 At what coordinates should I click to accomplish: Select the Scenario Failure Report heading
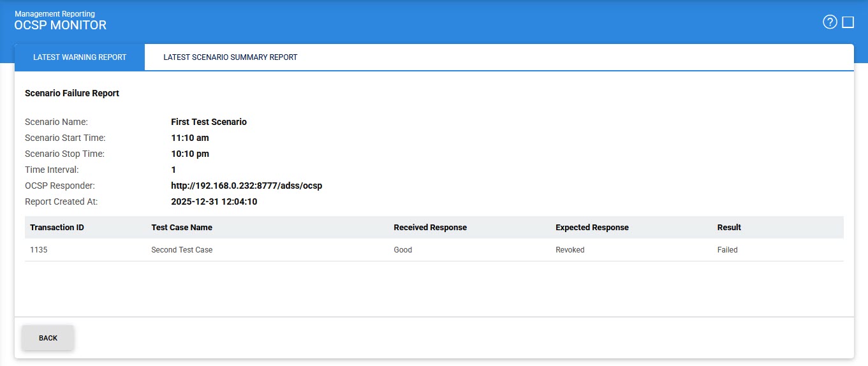72,93
